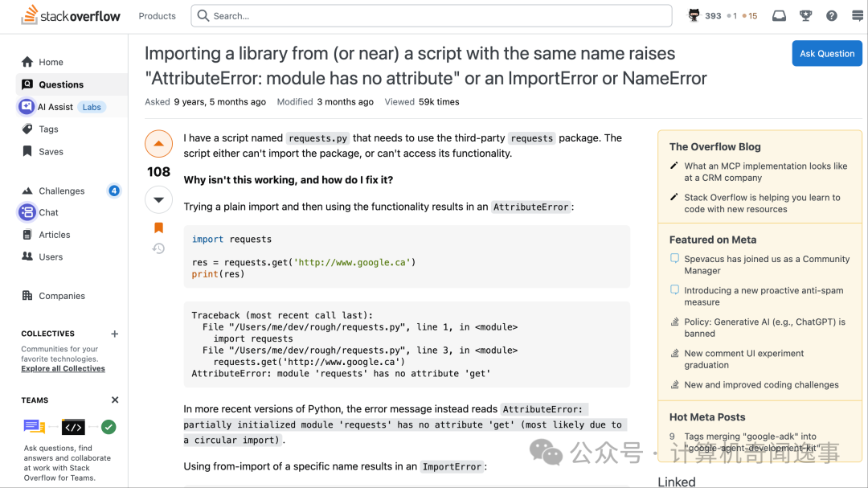Open 'What an MCP implementation looks like' post
This screenshot has width=868, height=488.
click(x=766, y=172)
